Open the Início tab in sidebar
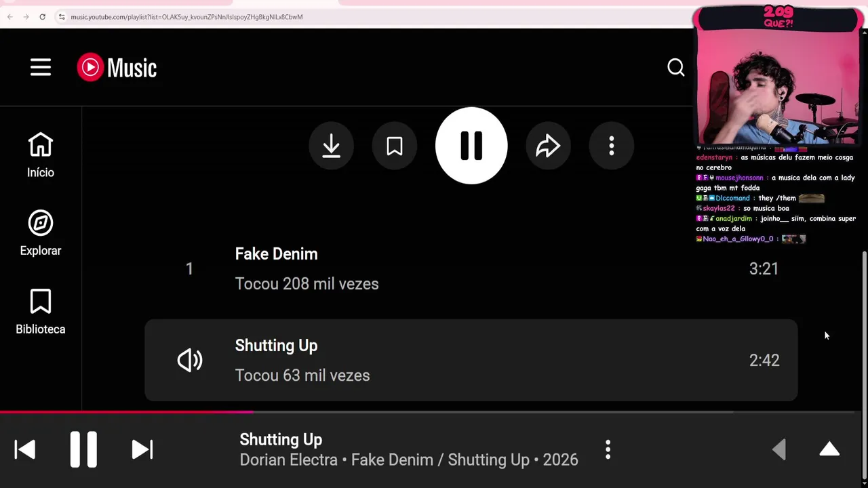 [x=41, y=155]
